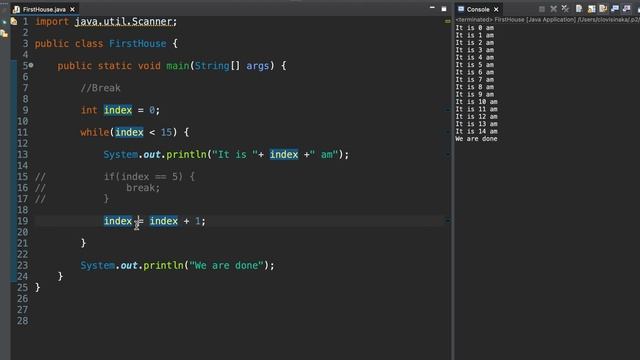
Task: Click line number 19 in the gutter
Action: coord(22,221)
